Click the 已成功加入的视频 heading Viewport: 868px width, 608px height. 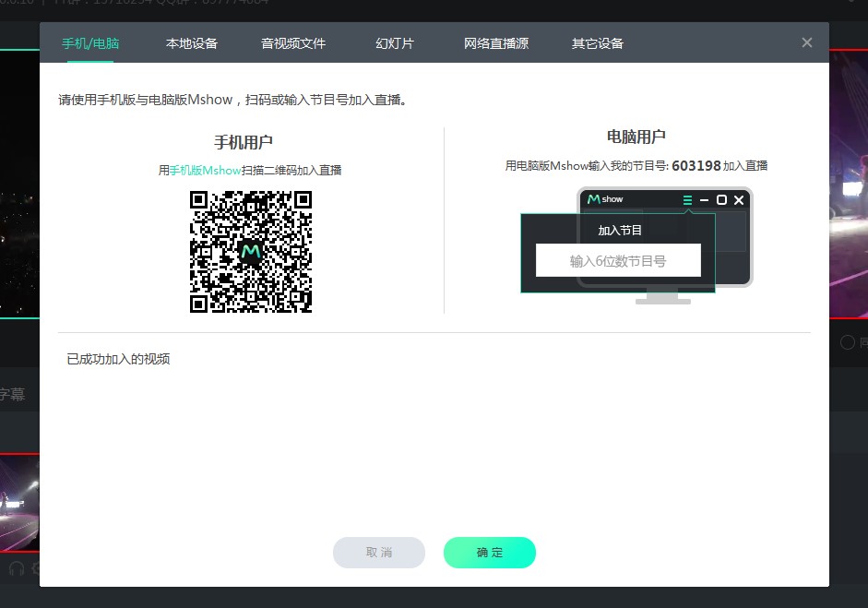(118, 360)
